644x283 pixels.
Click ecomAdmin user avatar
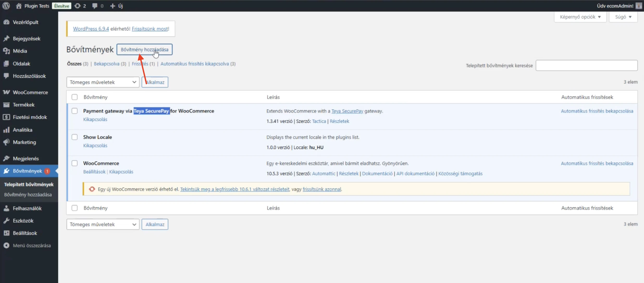(x=639, y=6)
